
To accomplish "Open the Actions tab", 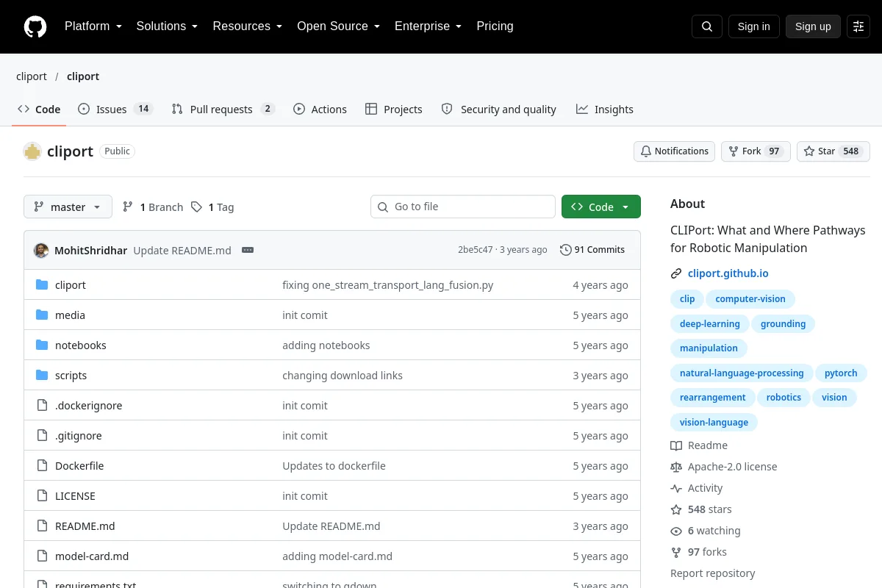I will (320, 110).
